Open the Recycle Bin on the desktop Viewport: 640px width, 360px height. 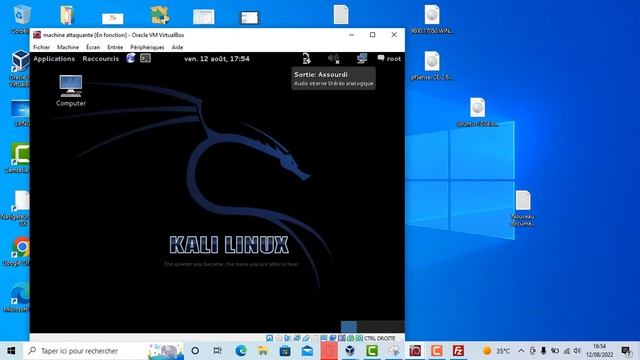pyautogui.click(x=21, y=19)
